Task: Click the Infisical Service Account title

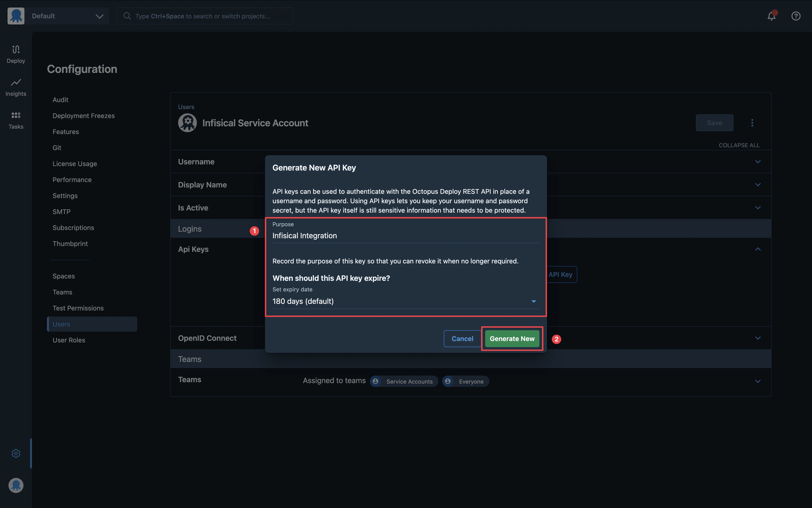Action: click(x=255, y=123)
